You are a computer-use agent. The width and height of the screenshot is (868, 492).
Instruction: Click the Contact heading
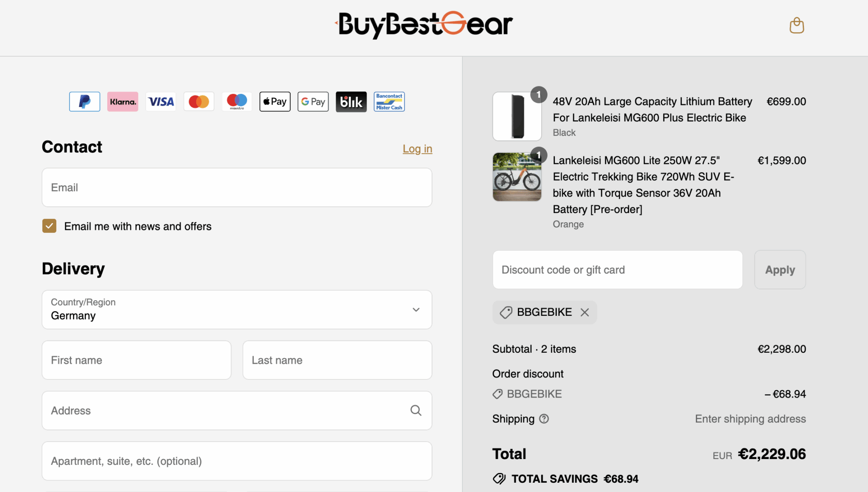tap(72, 147)
